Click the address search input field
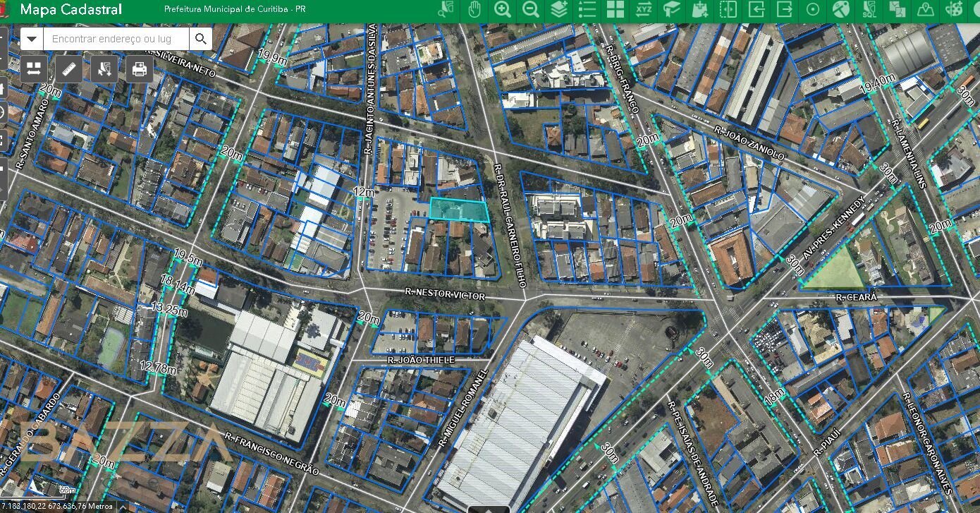Viewport: 980px width, 513px height. point(117,39)
